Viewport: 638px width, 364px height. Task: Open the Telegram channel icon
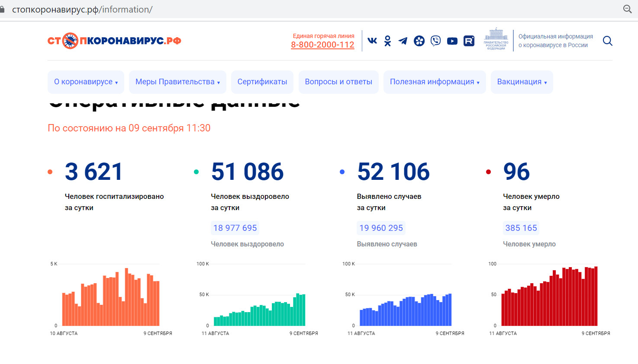403,40
